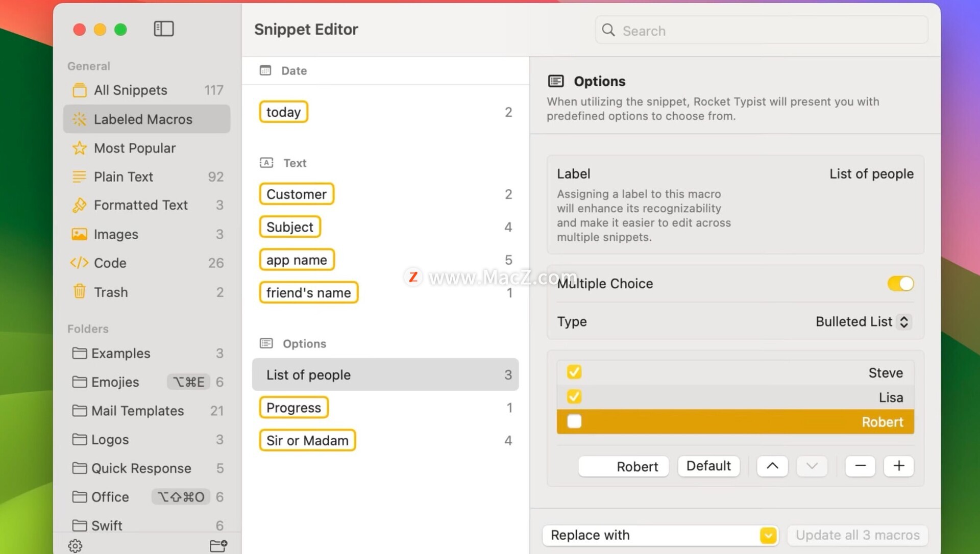Viewport: 980px width, 554px height.
Task: Remove option with the minus button
Action: (860, 466)
